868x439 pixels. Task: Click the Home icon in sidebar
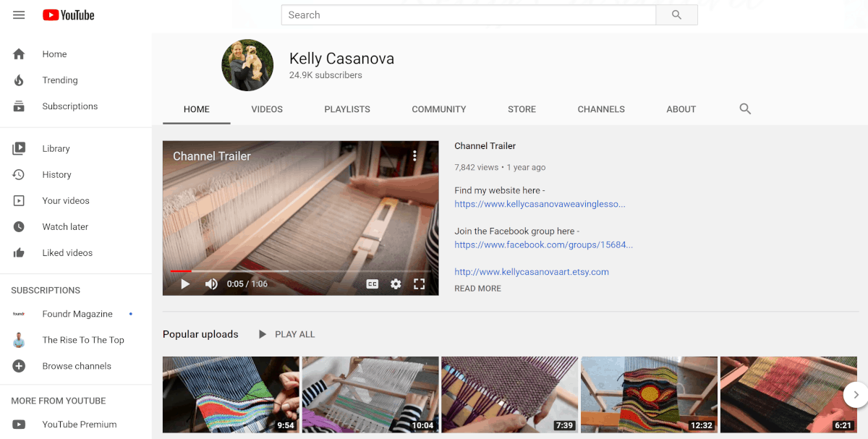coord(19,54)
